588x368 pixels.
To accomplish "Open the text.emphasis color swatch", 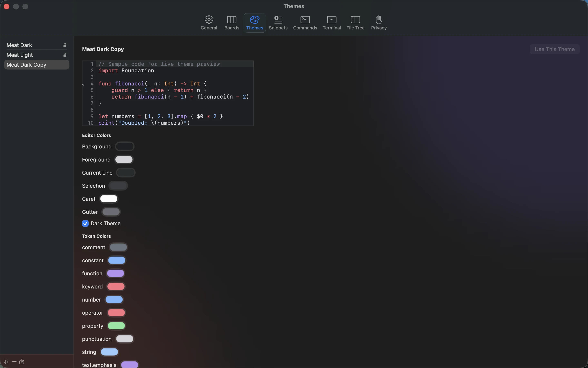I will pos(130,365).
